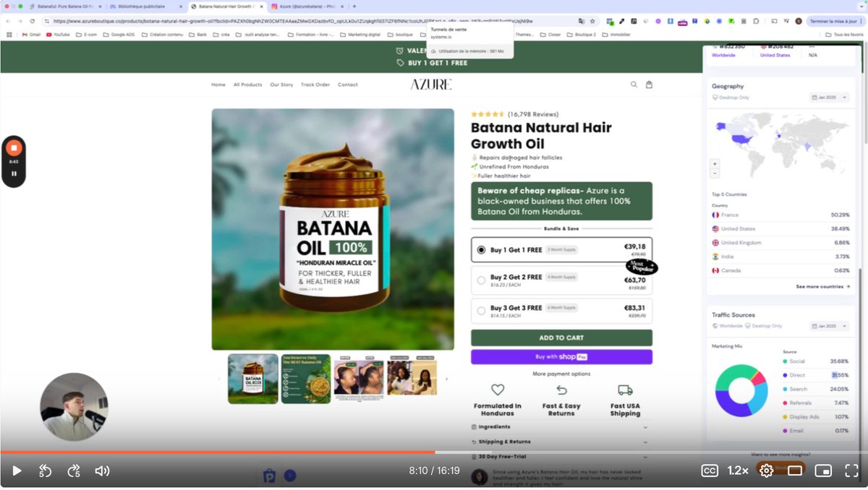Enter fullscreen video mode
The height and width of the screenshot is (490, 868).
[x=851, y=470]
